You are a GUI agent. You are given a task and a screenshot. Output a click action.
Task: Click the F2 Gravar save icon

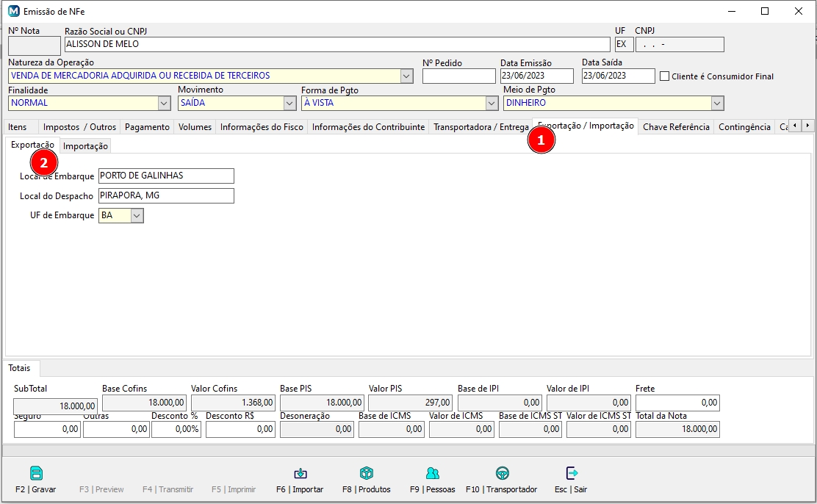pyautogui.click(x=36, y=473)
